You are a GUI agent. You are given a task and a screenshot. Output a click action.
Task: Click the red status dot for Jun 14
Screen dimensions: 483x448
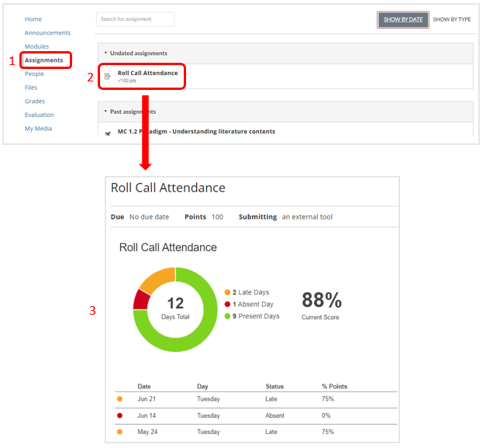click(x=120, y=415)
